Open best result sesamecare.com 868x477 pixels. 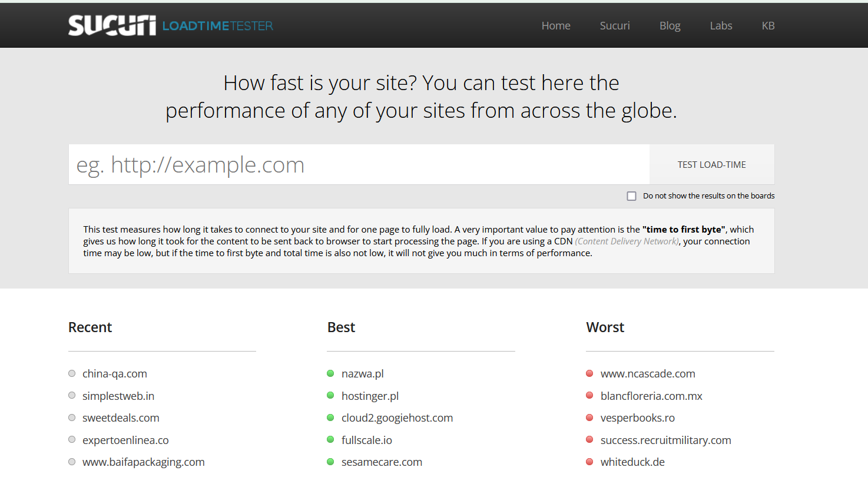pyautogui.click(x=382, y=462)
